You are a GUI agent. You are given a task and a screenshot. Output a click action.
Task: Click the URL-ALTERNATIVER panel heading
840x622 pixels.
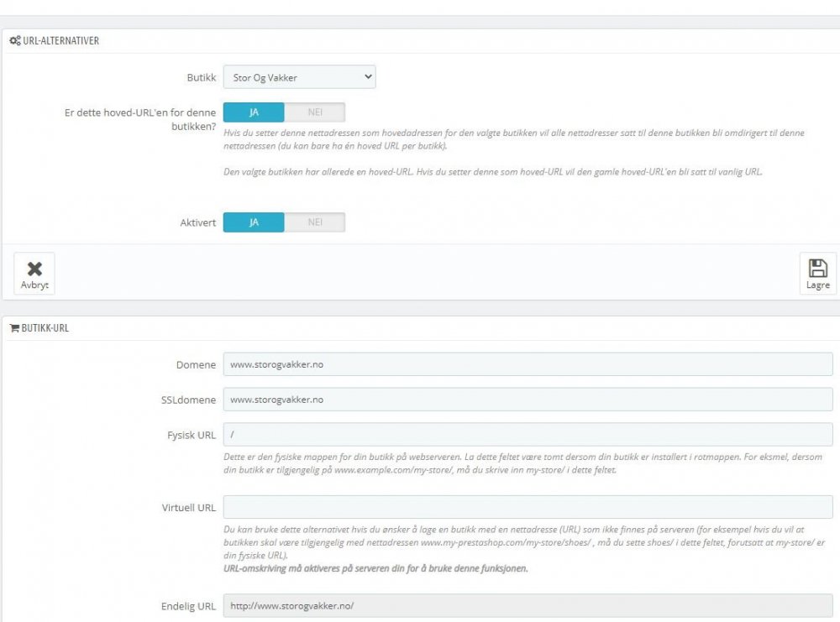point(60,40)
